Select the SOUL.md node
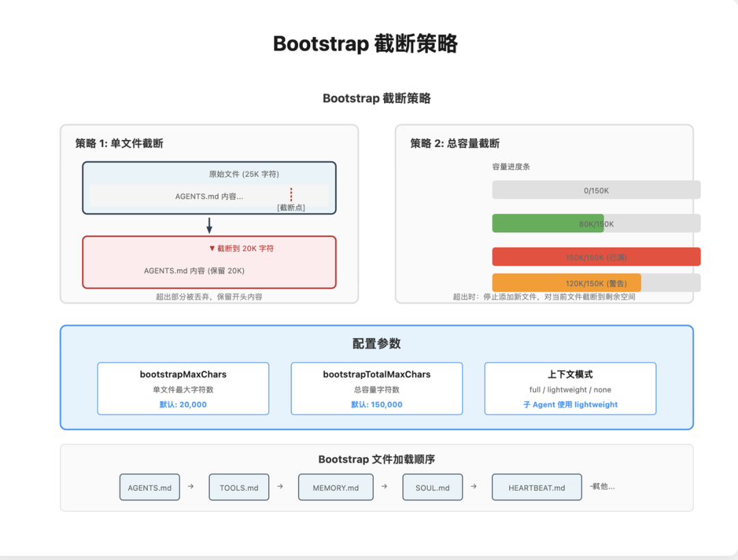The width and height of the screenshot is (738, 560). [432, 487]
